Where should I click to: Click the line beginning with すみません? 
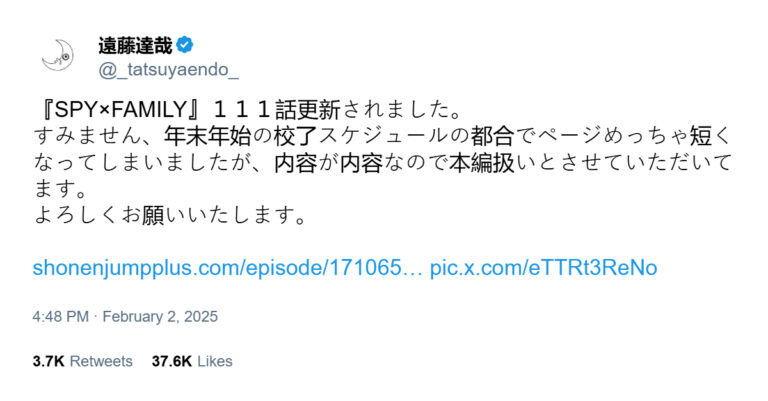tap(382, 136)
